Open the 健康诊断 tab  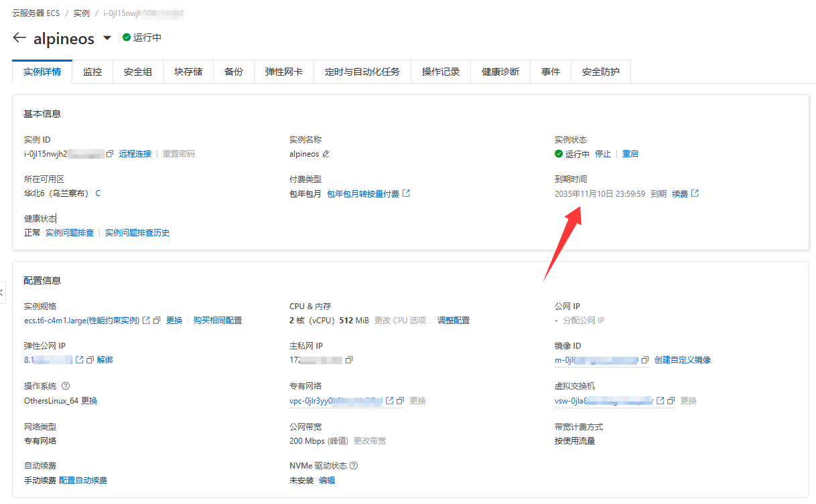click(500, 72)
